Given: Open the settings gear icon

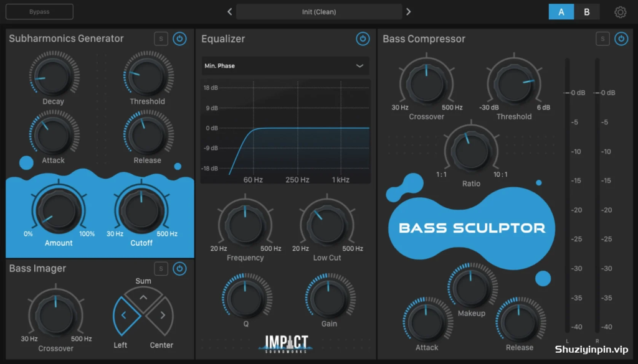Looking at the screenshot, I should [x=620, y=12].
